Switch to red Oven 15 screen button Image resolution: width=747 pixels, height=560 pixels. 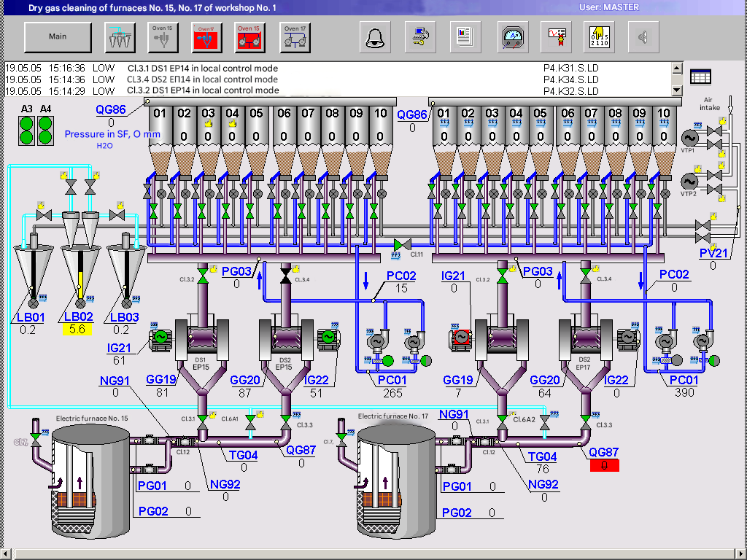251,36
